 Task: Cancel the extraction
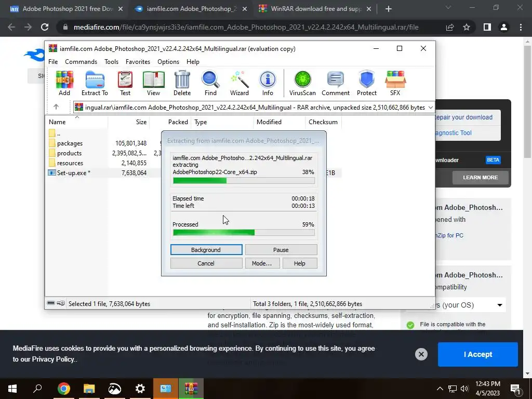pos(206,263)
